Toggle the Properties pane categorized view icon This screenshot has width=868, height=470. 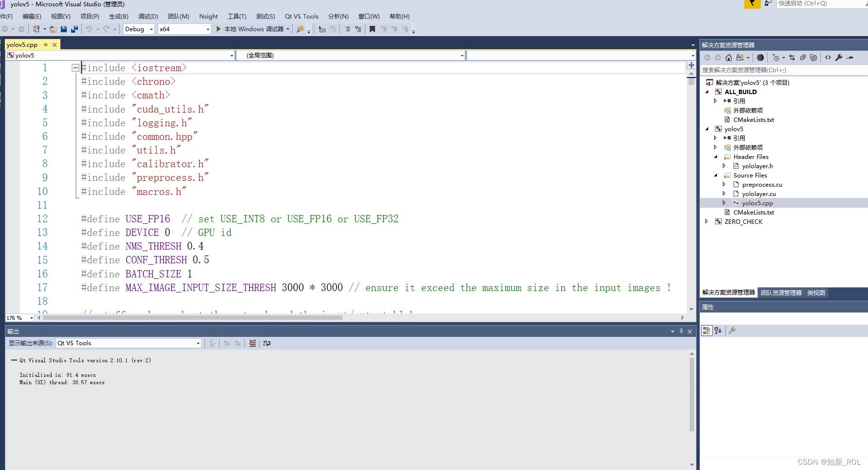706,331
